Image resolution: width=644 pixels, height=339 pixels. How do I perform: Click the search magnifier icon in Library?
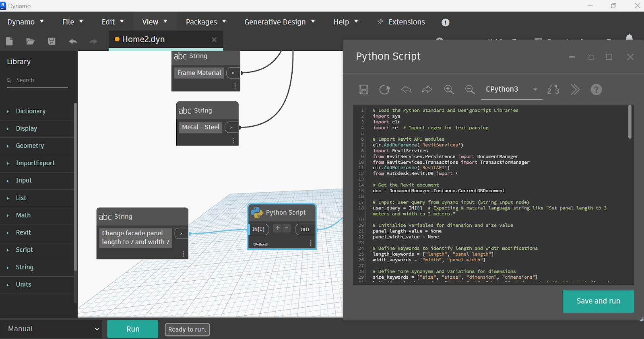[9, 80]
